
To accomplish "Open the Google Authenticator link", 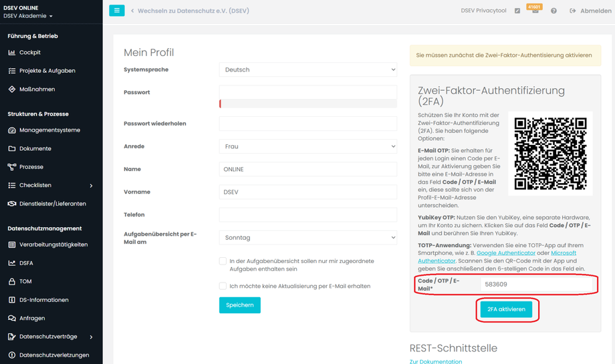I will click(505, 253).
